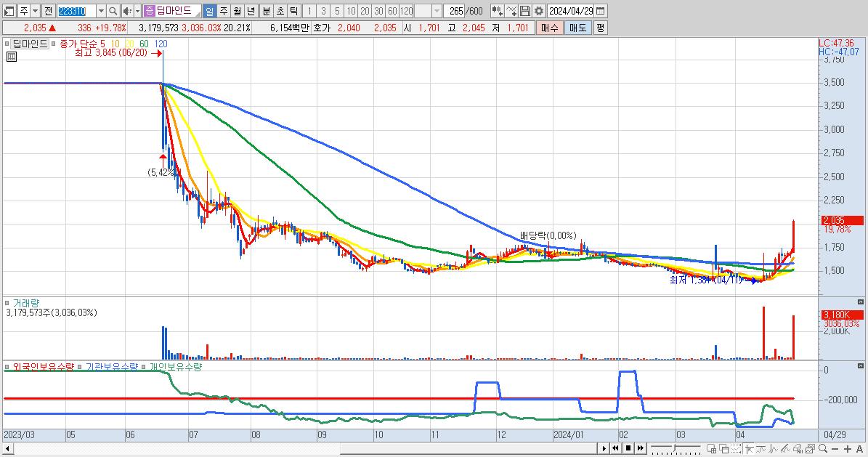Click the zoom magnifier in bottom toolbar
868x457 pixels.
click(x=823, y=449)
